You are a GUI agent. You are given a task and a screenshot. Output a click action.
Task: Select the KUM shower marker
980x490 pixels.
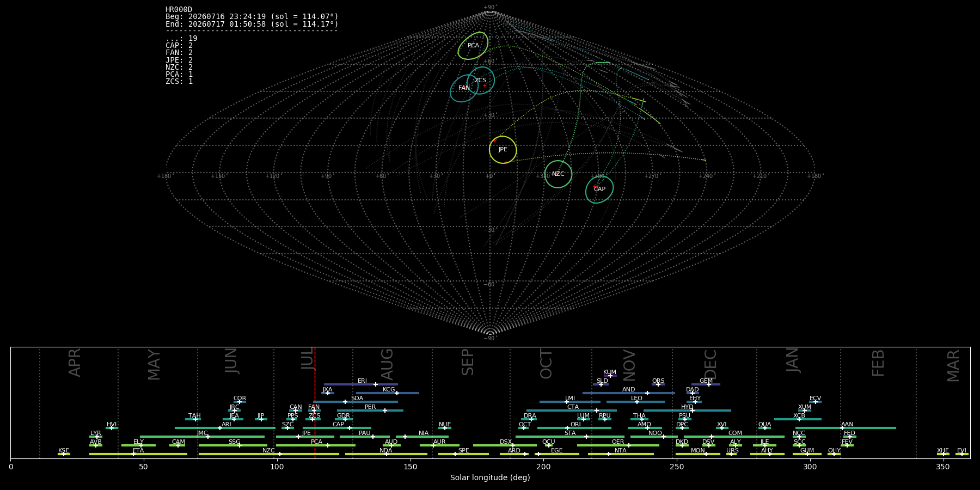click(x=610, y=376)
